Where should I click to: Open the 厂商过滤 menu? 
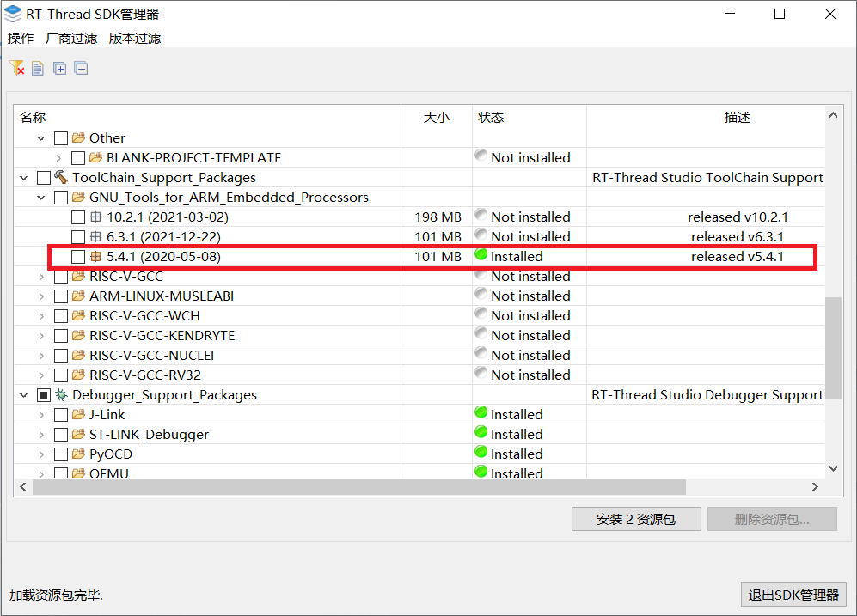pyautogui.click(x=71, y=38)
